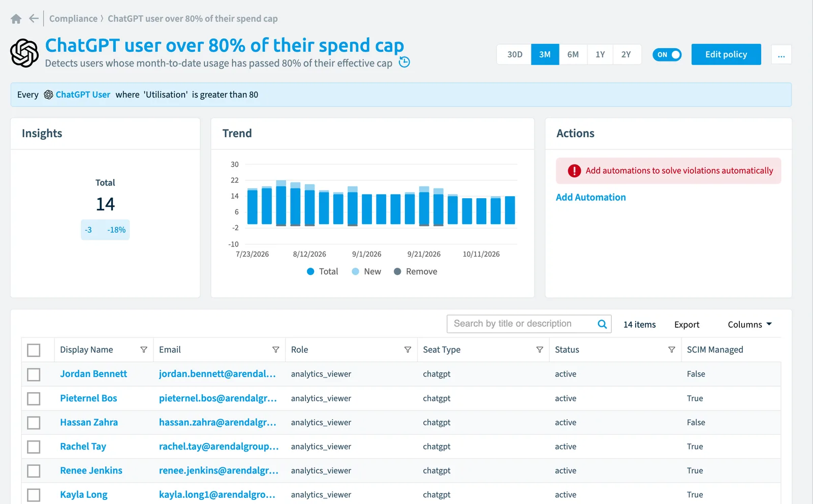Click the search magnifier icon
The width and height of the screenshot is (813, 504).
[x=602, y=324]
